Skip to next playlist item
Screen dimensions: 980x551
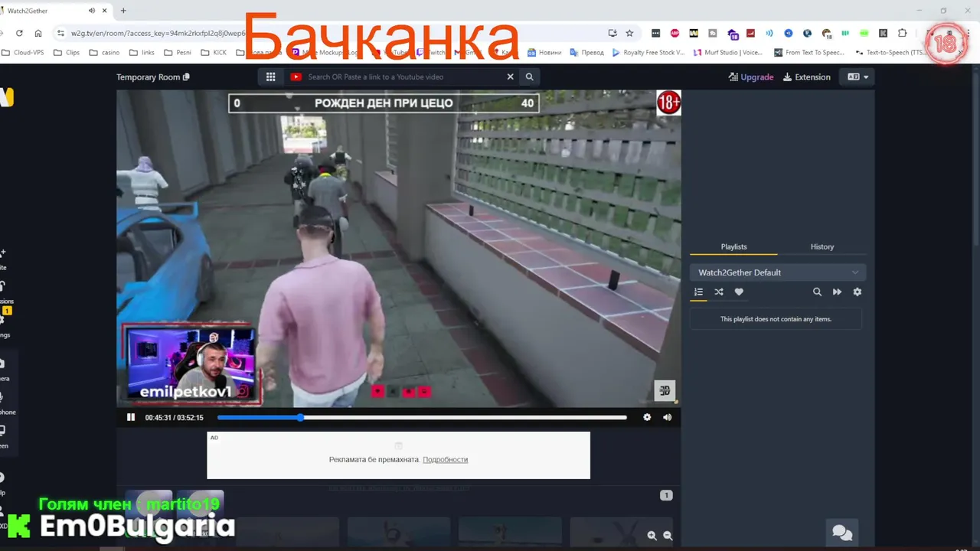point(837,292)
